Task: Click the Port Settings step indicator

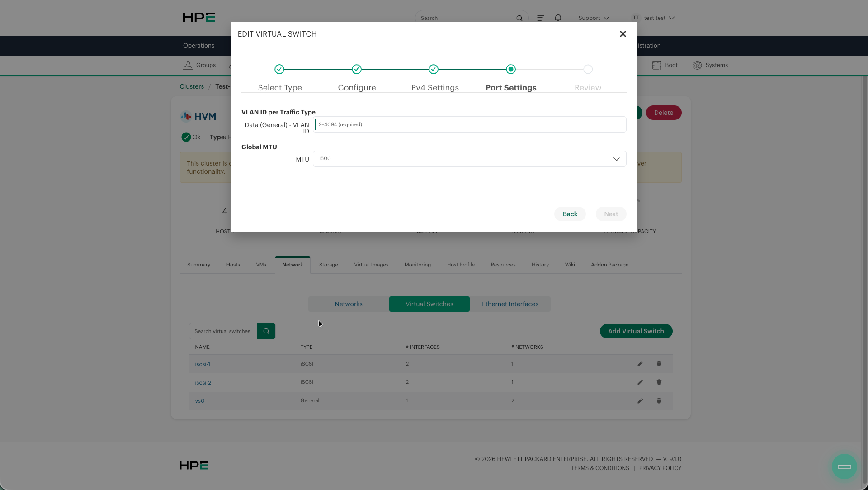Action: [511, 69]
